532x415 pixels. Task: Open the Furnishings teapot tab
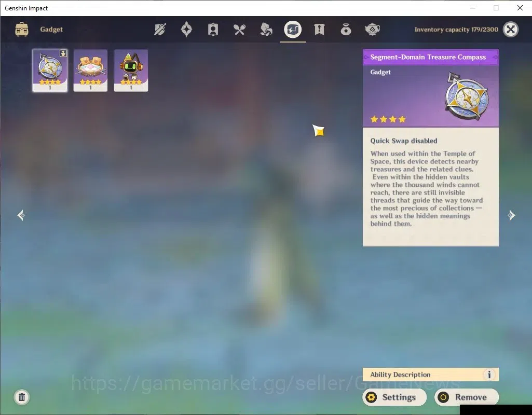tap(372, 30)
